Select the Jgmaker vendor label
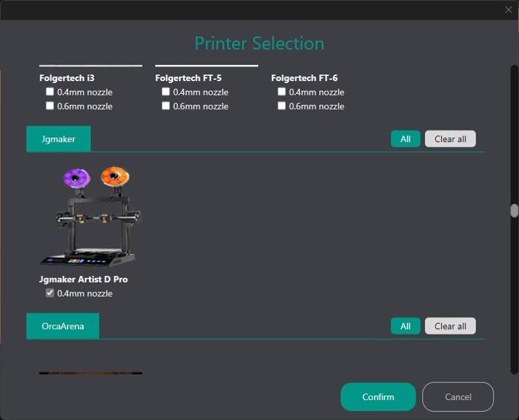 [58, 139]
